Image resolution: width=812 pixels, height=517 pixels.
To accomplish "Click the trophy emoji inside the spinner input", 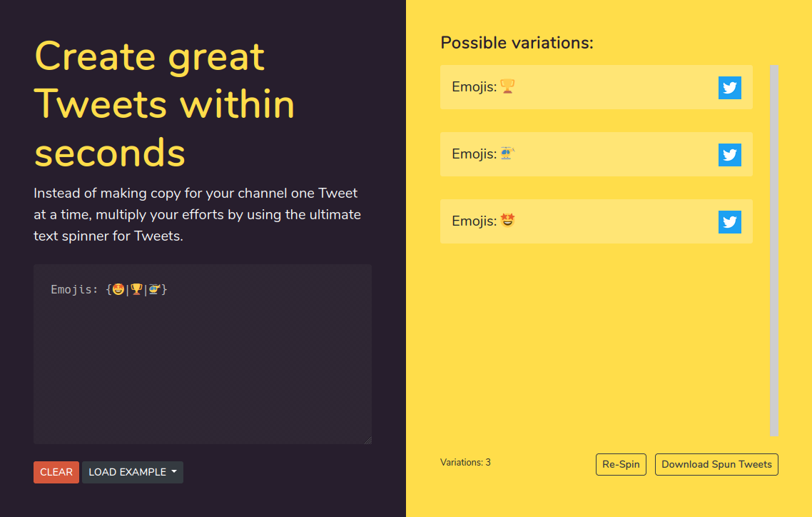I will (136, 289).
